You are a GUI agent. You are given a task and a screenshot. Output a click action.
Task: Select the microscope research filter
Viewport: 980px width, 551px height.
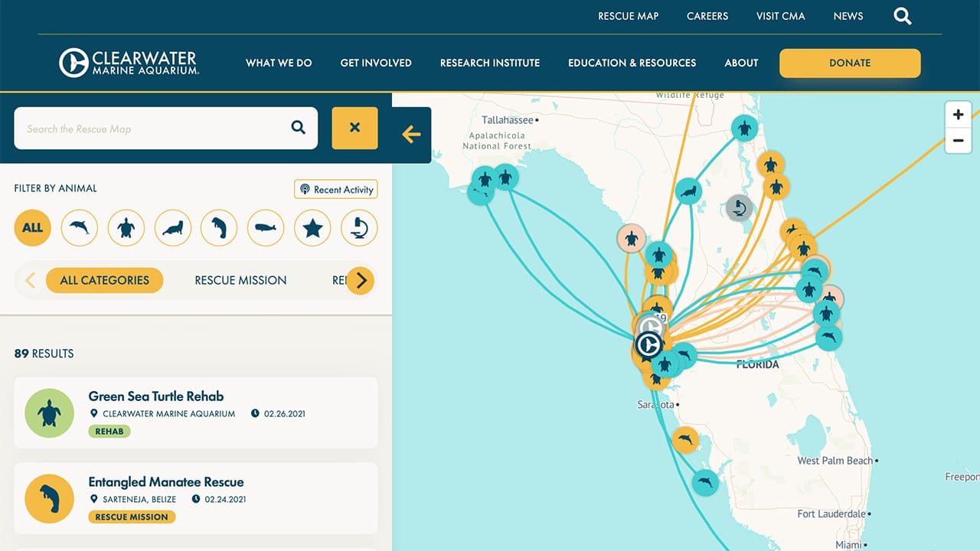tap(359, 228)
